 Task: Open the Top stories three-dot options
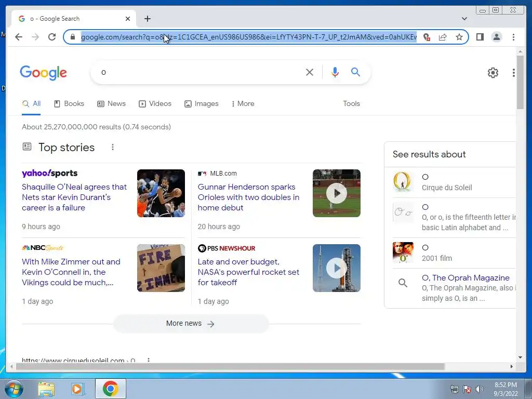[x=113, y=147]
